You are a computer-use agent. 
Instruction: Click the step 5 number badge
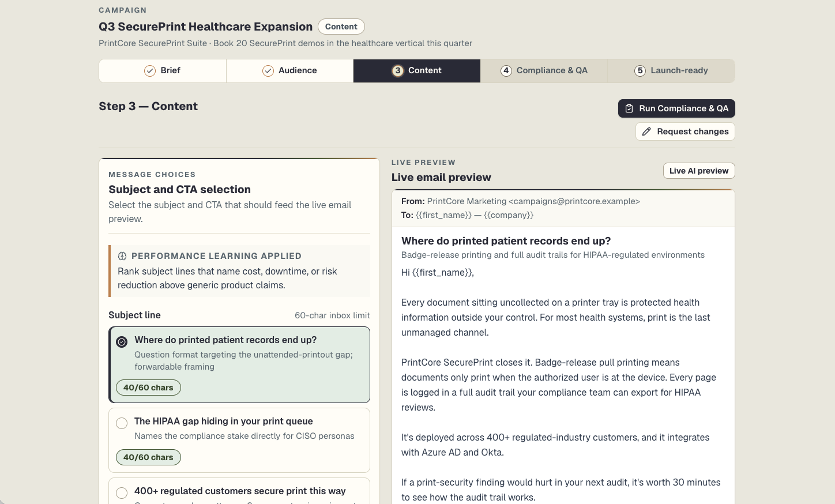640,71
